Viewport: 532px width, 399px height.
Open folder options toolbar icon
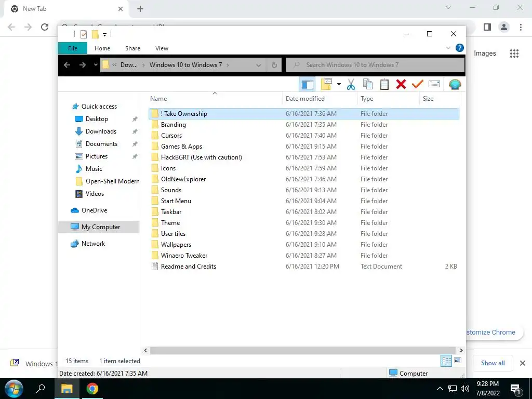[326, 84]
